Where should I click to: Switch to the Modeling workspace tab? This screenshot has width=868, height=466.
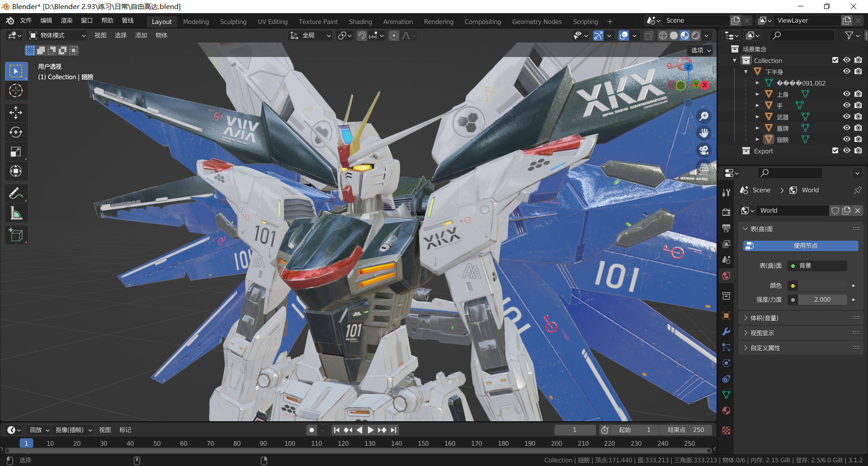[196, 21]
